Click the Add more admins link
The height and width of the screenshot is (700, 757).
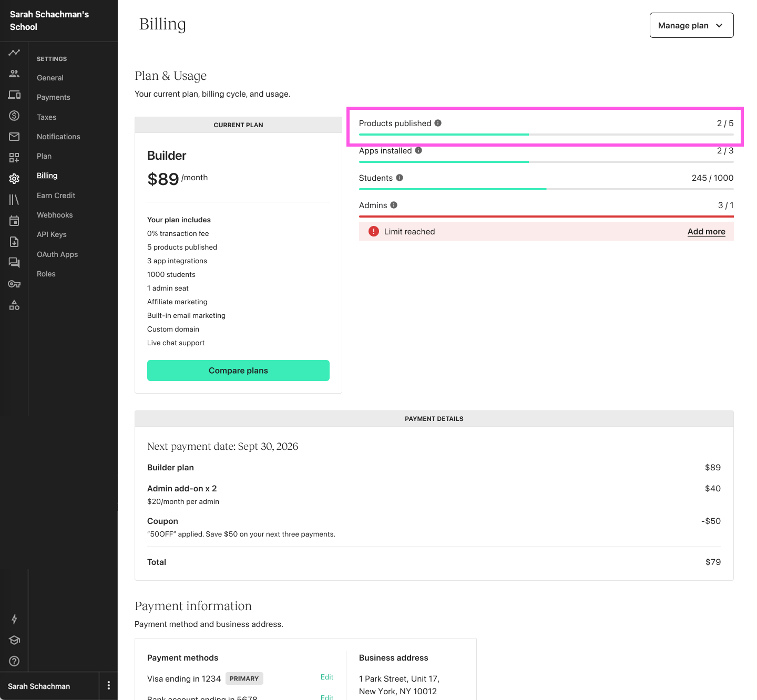click(706, 232)
